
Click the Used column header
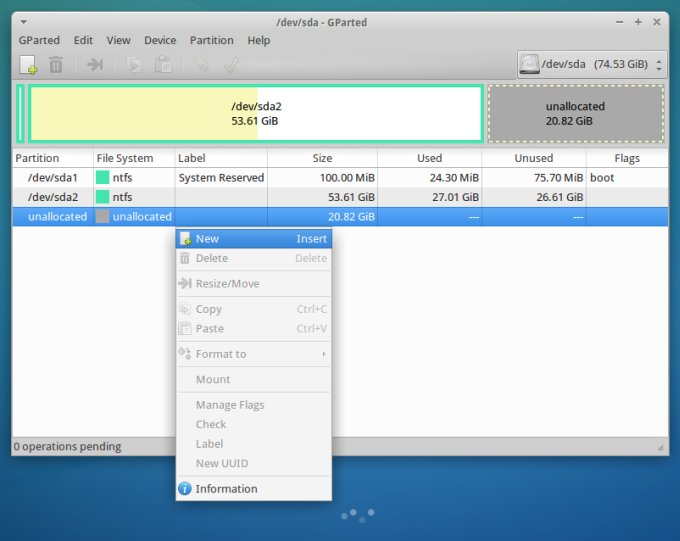click(x=429, y=158)
